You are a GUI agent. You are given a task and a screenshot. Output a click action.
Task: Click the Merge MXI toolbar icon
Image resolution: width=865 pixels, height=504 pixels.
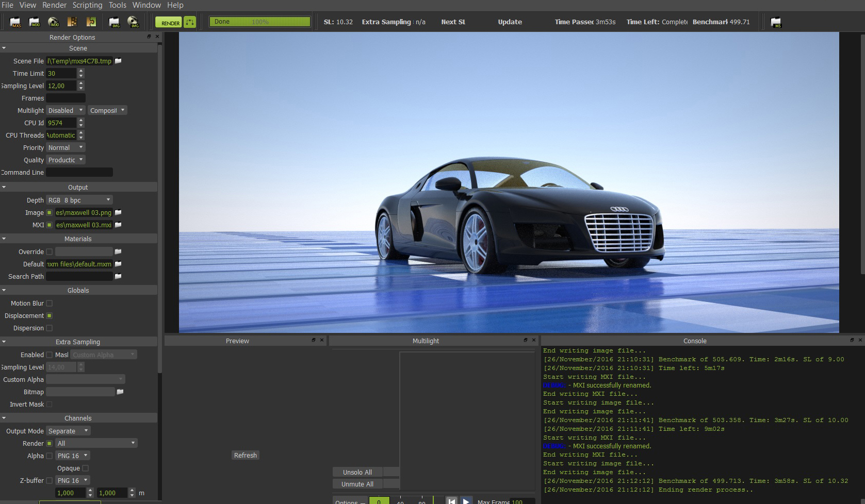coord(72,22)
